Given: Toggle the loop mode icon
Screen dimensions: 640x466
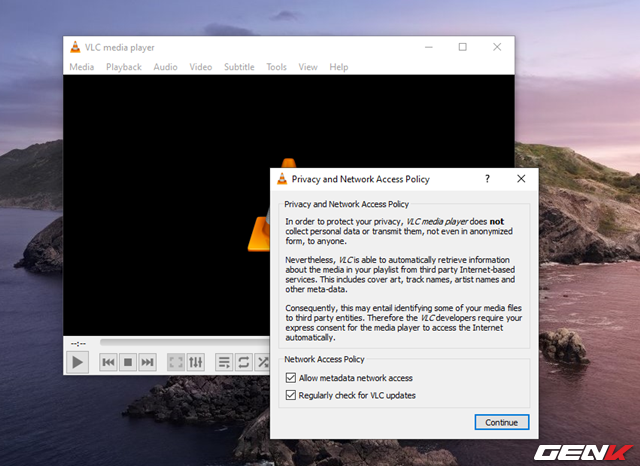Looking at the screenshot, I should coord(244,362).
